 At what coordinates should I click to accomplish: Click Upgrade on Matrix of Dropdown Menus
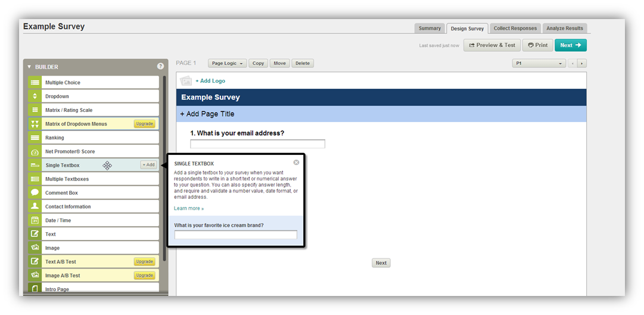pos(145,124)
